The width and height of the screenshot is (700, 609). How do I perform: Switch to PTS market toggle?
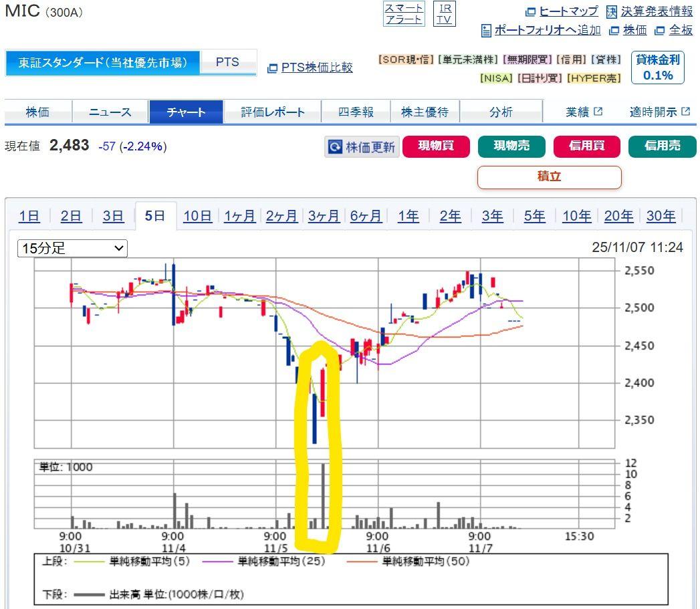click(x=227, y=62)
